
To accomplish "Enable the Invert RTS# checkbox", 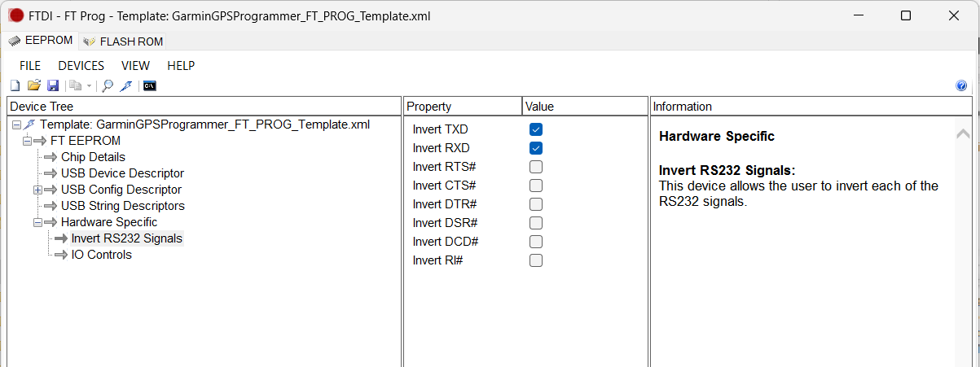I will 535,167.
